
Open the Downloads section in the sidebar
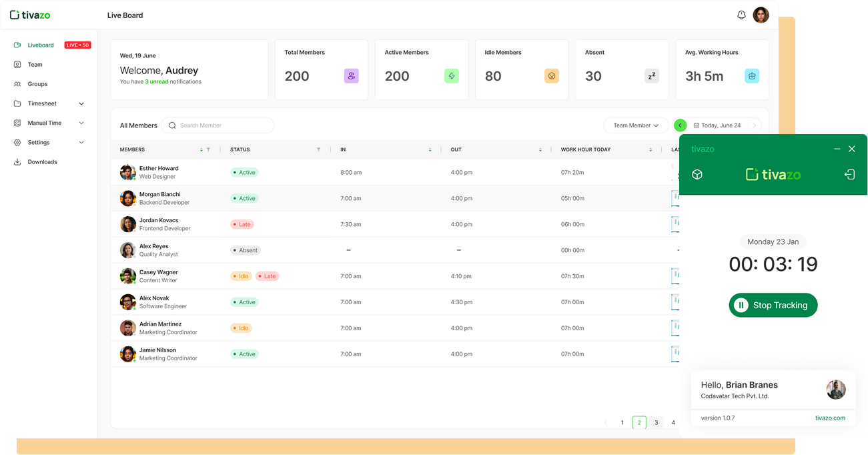[41, 161]
